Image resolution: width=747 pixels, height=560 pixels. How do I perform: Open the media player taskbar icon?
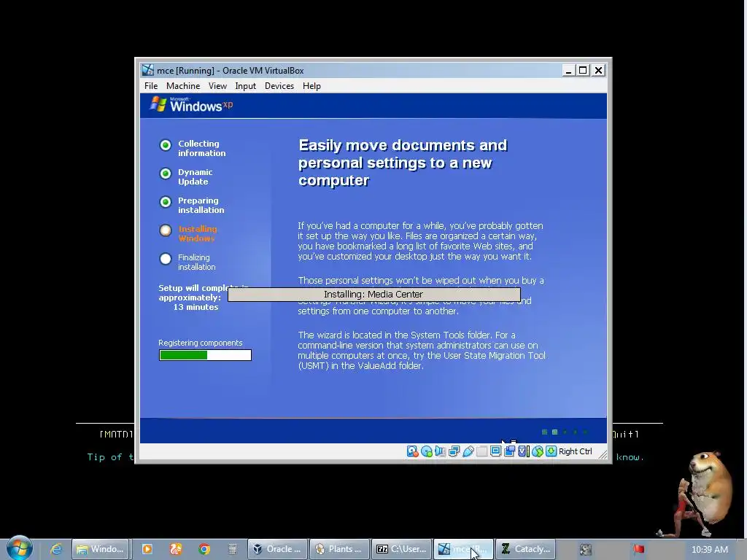pyautogui.click(x=147, y=549)
